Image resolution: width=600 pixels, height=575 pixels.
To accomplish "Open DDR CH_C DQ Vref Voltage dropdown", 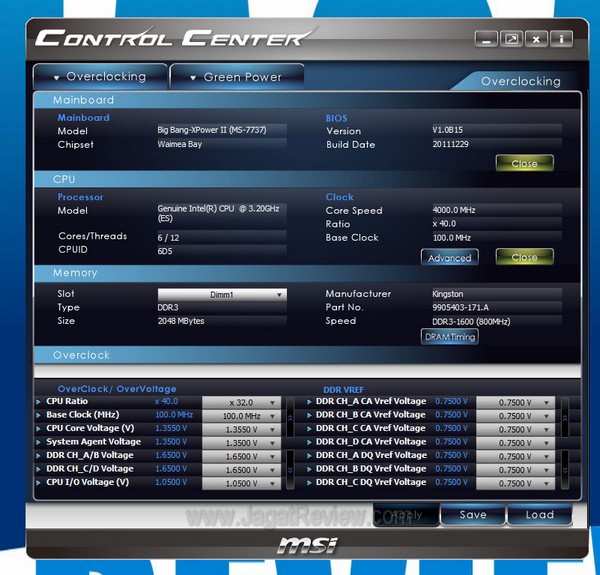I will [x=515, y=484].
